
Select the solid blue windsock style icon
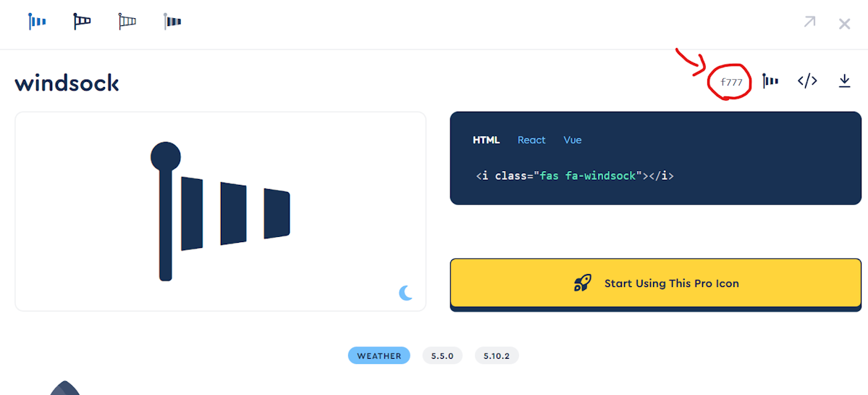click(x=36, y=22)
